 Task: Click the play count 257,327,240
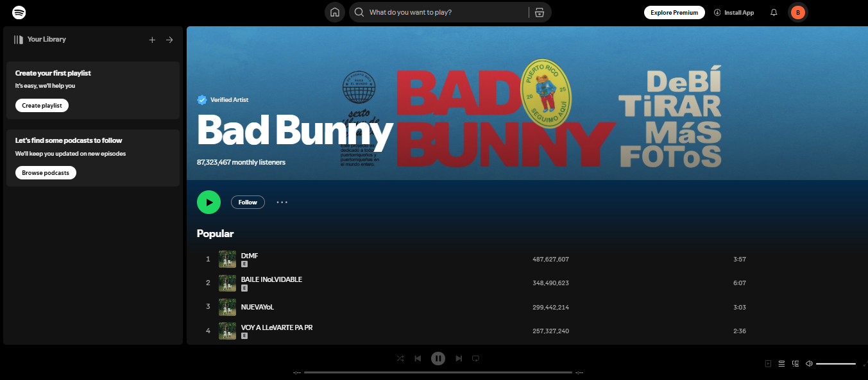tap(550, 331)
